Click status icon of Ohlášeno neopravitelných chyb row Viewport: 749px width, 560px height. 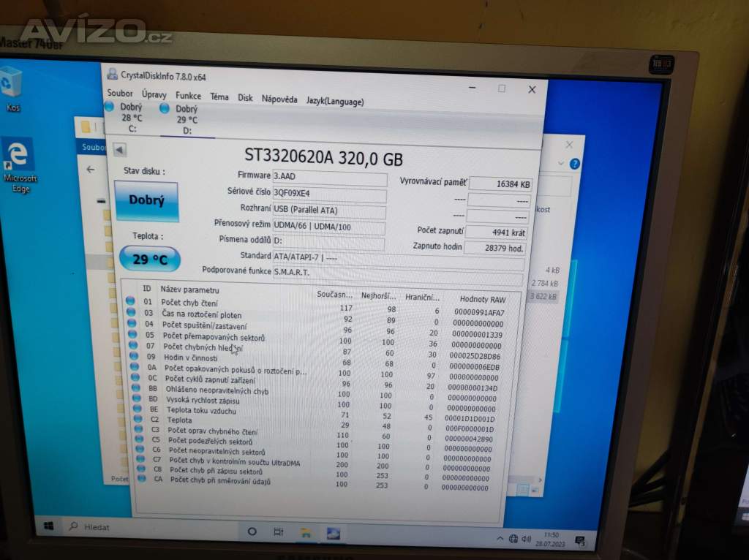click(x=137, y=387)
